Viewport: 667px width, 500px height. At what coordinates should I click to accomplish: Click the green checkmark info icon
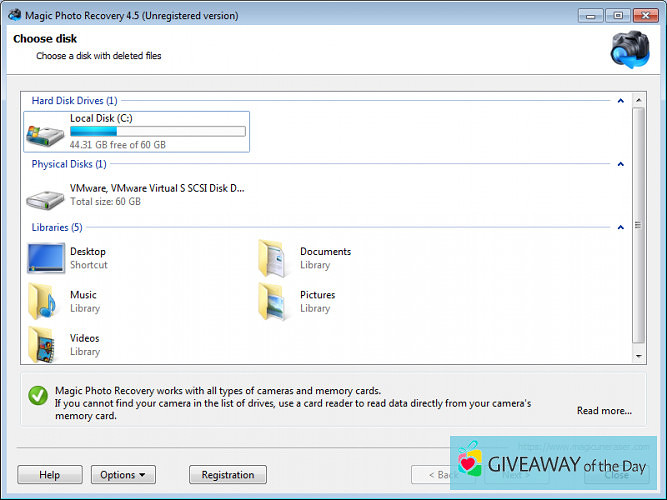pyautogui.click(x=37, y=396)
